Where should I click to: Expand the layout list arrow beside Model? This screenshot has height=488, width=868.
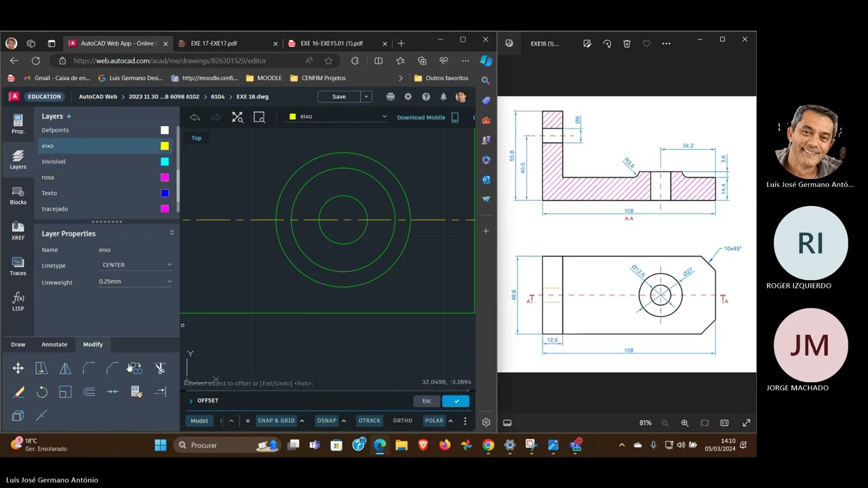231,421
